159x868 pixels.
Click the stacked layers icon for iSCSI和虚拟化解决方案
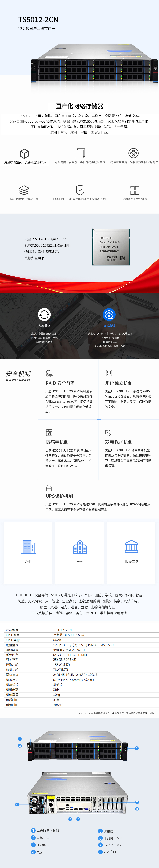tap(24, 190)
